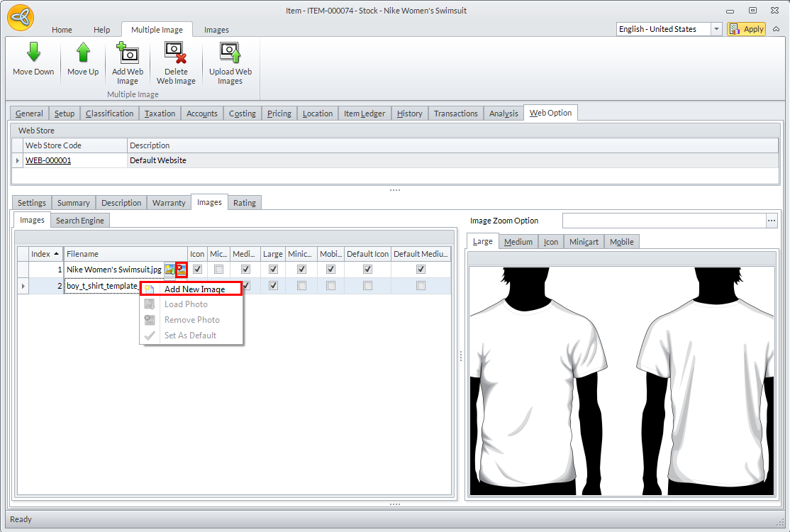
Task: Enable the Micro checkbox for Nike Swimsuit row
Action: (x=219, y=270)
